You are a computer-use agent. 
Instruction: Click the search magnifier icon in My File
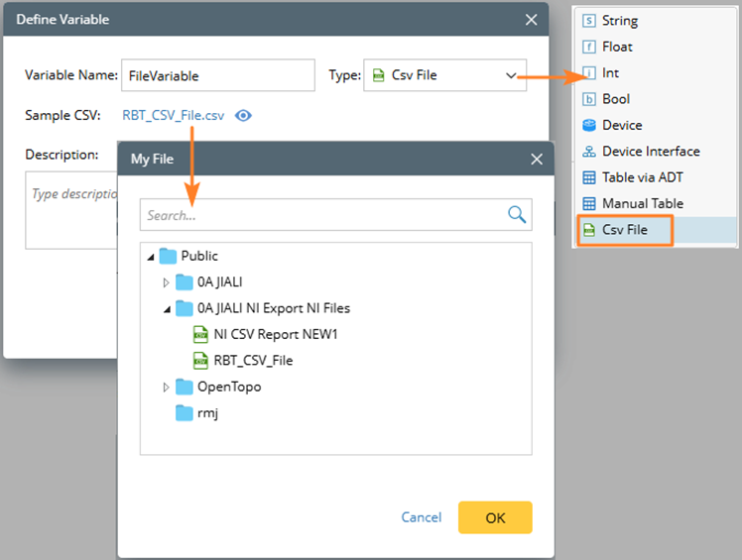[x=517, y=214]
